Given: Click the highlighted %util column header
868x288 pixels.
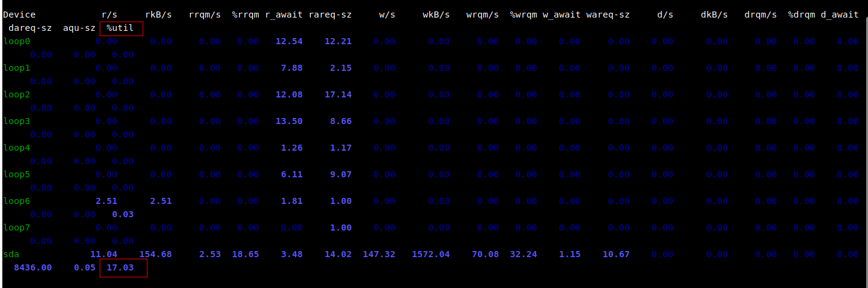Looking at the screenshot, I should [120, 28].
